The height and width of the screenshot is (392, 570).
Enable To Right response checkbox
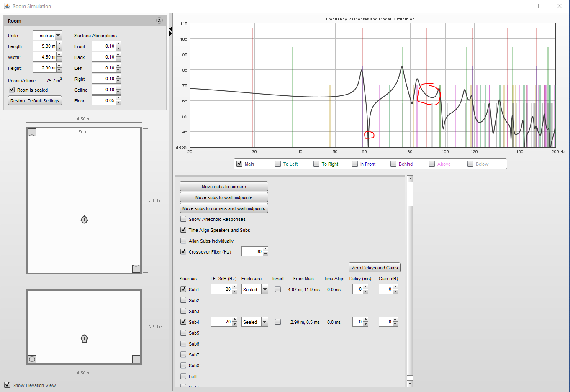(x=316, y=164)
